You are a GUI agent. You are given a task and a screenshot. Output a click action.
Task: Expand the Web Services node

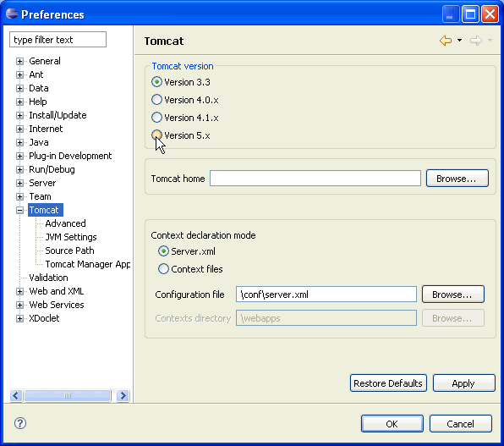[20, 305]
